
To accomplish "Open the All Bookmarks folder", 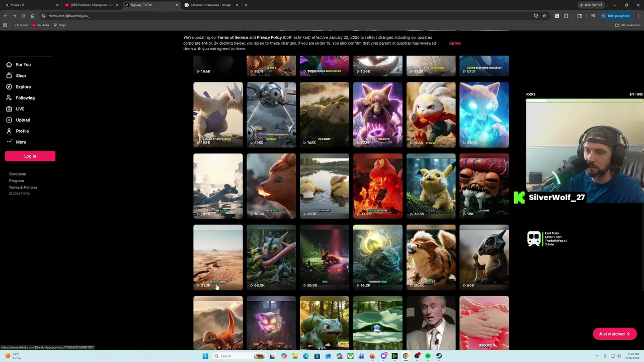I will 628,25.
